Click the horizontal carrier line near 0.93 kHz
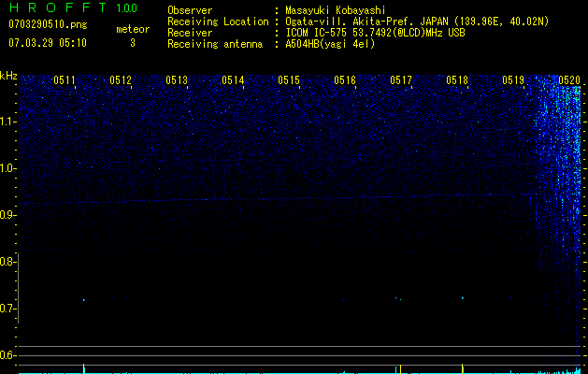 tap(278, 199)
